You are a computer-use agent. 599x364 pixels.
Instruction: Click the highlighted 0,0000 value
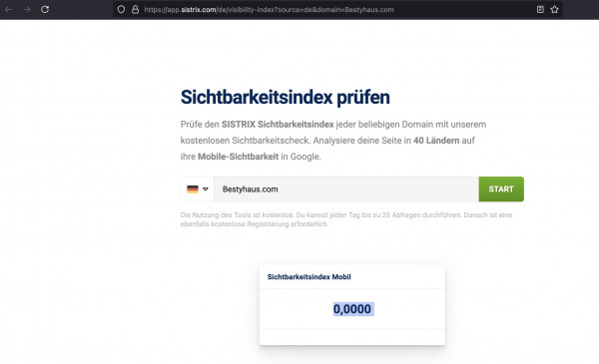[352, 309]
